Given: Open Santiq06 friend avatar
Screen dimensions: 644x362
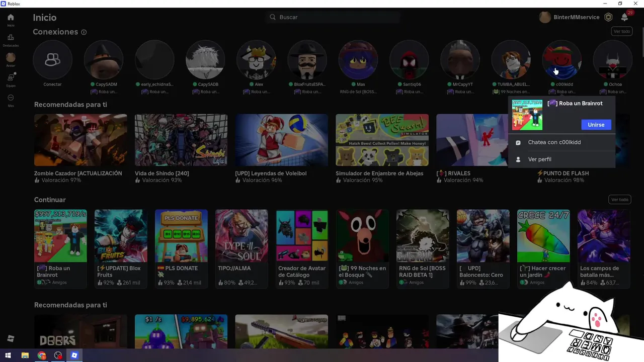Looking at the screenshot, I should 409,60.
